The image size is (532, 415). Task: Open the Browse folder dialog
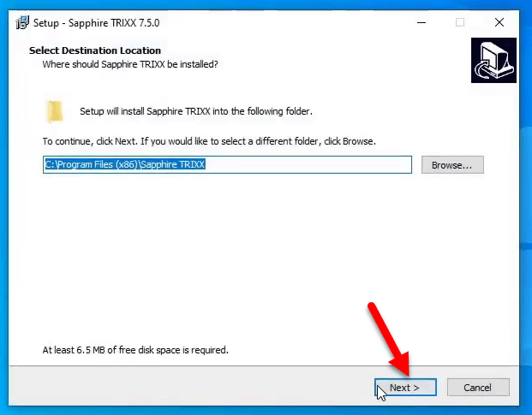tap(452, 165)
